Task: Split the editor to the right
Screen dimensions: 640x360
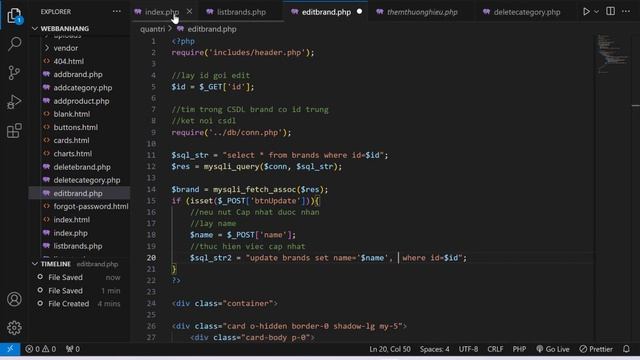Action: click(x=610, y=11)
